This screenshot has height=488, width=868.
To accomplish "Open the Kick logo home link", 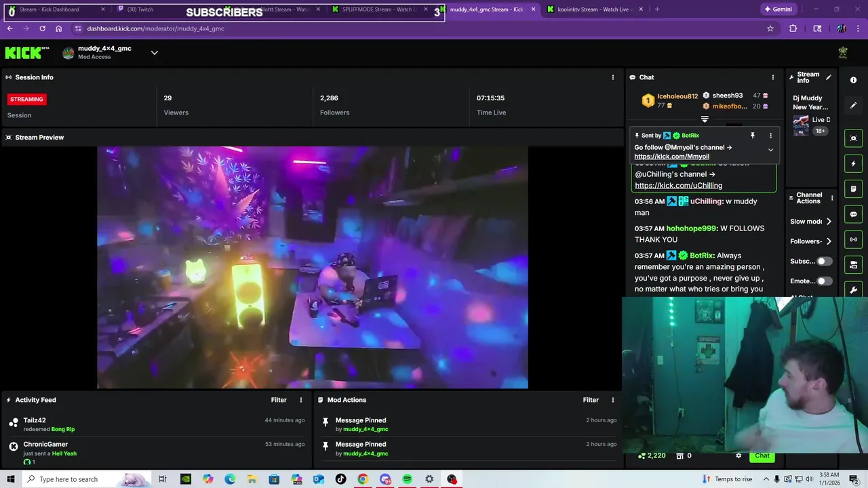I will pyautogui.click(x=27, y=53).
